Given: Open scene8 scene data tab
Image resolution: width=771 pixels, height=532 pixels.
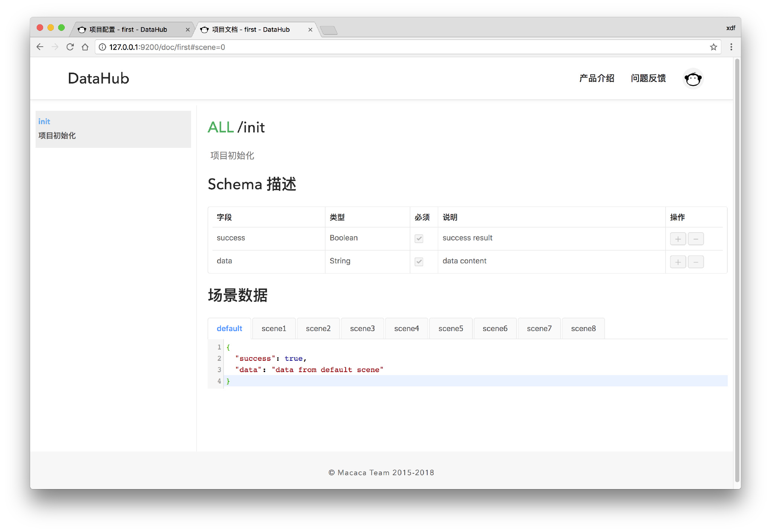Looking at the screenshot, I should point(583,328).
